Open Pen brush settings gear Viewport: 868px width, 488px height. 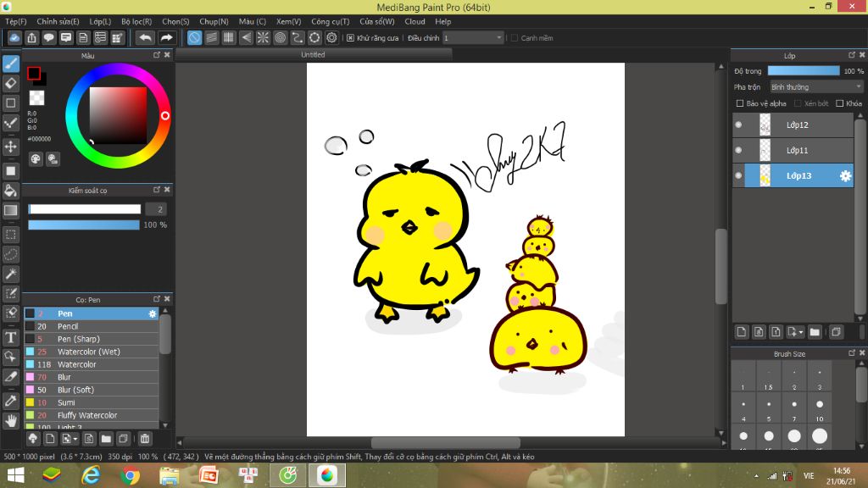(x=153, y=313)
